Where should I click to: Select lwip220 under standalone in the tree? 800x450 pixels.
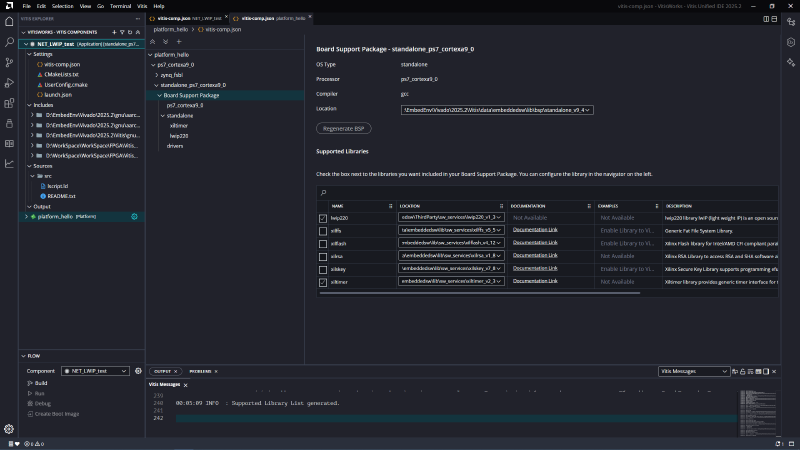coord(179,136)
